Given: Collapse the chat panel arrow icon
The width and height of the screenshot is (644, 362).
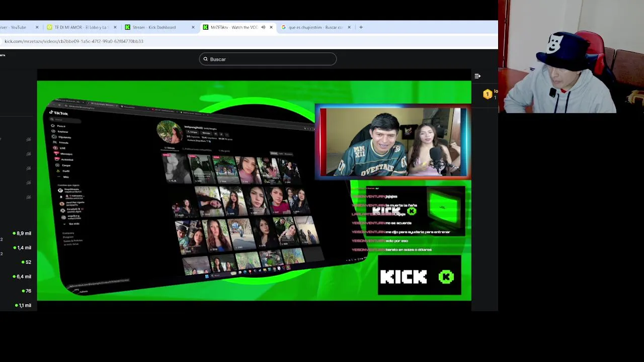Looking at the screenshot, I should tap(477, 76).
